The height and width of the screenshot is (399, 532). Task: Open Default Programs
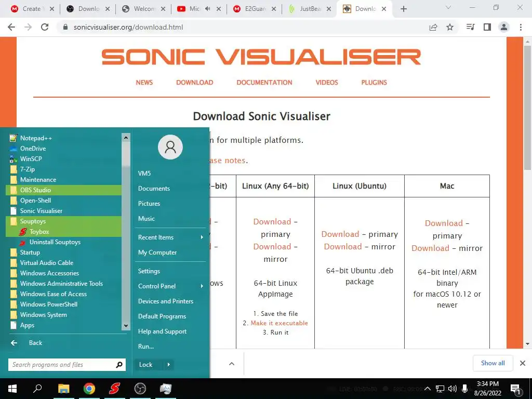pyautogui.click(x=170, y=316)
